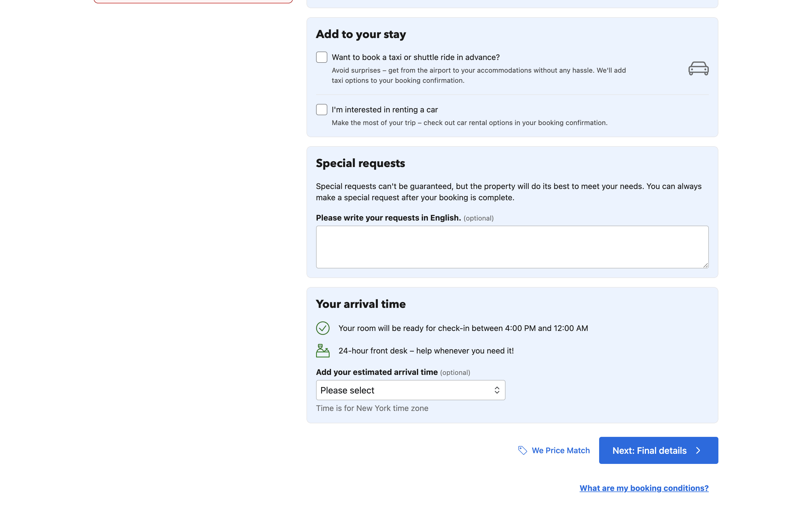Click the up-down arrows in arrival selector
Viewport: 812px width, 507px height.
click(x=497, y=390)
